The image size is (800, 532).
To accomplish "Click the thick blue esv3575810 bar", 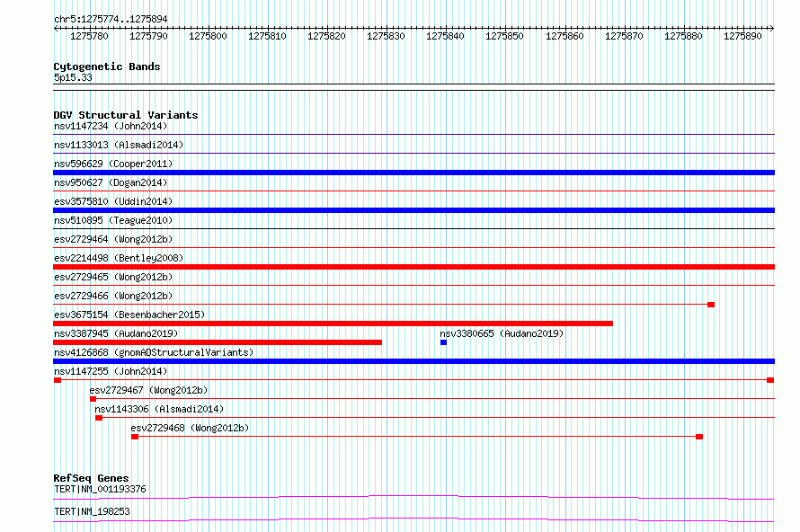I will [413, 210].
